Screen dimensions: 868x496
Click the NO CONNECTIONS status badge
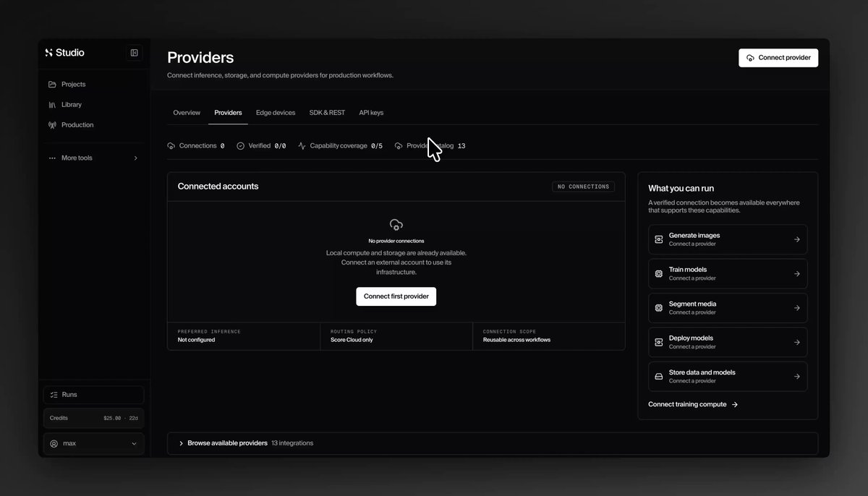click(583, 187)
